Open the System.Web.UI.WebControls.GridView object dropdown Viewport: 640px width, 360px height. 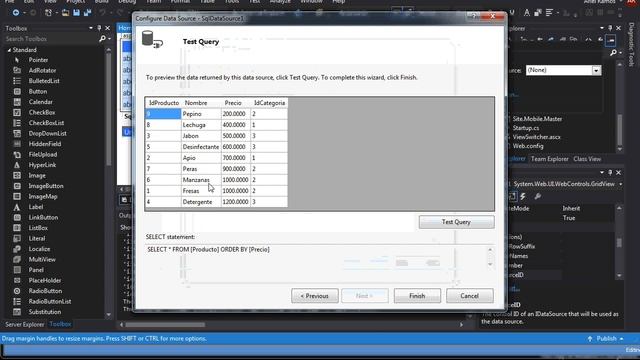[x=620, y=184]
